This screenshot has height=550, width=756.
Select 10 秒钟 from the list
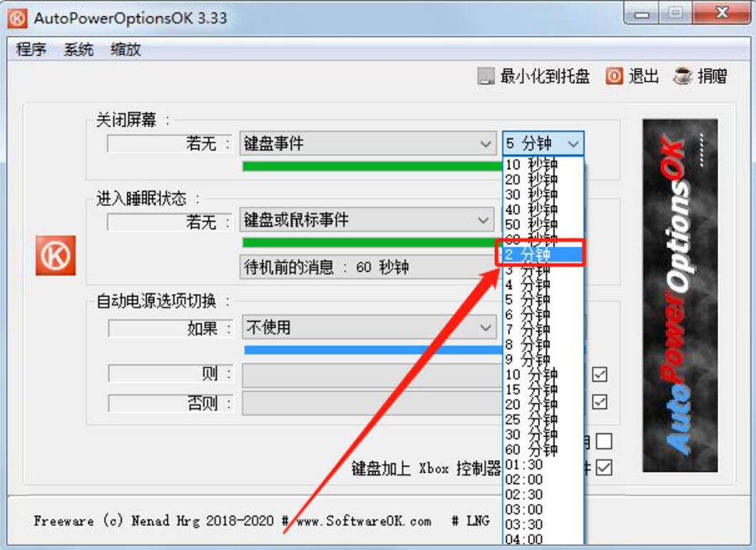(x=543, y=165)
